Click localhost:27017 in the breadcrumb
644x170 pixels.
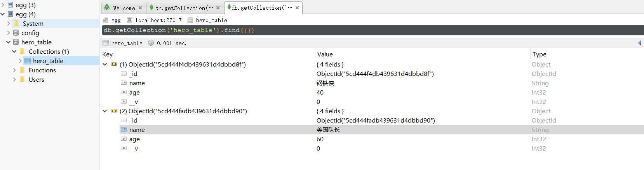tap(158, 20)
